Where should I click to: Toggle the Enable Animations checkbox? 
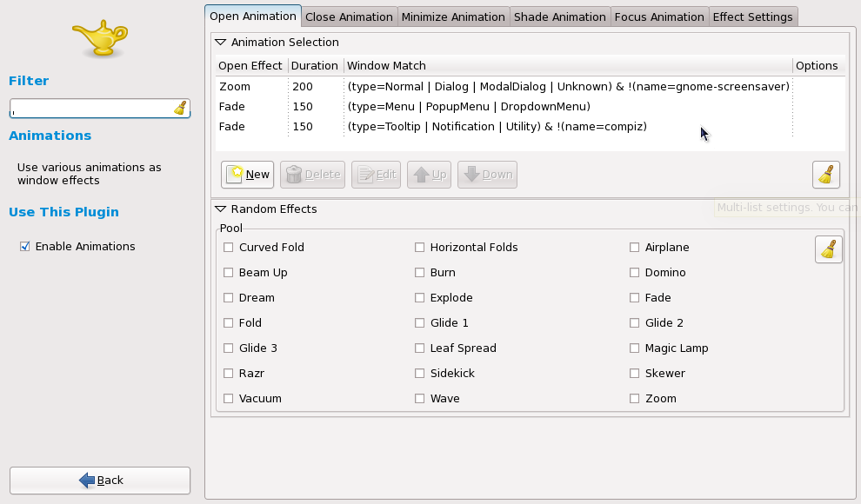[25, 247]
